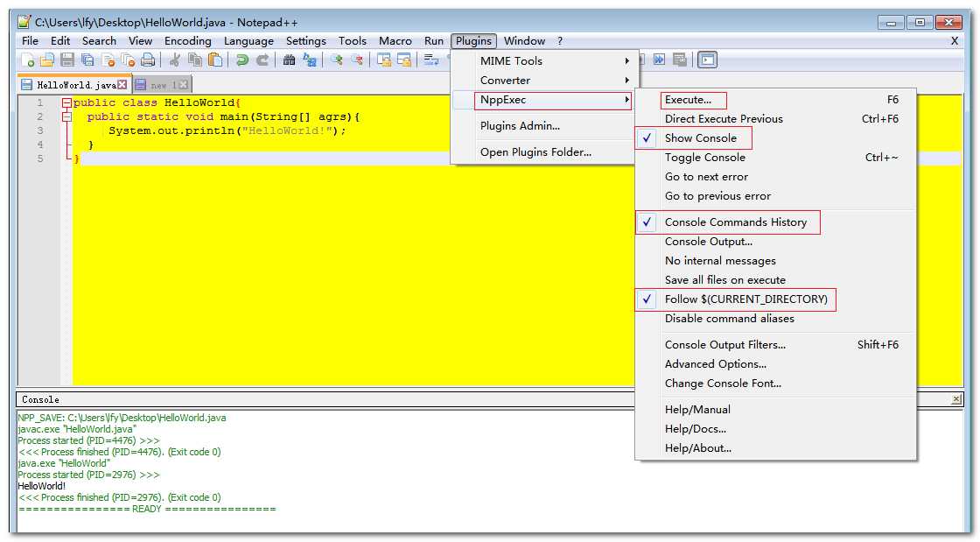Uncheck the Show Console option
The height and width of the screenshot is (542, 980).
[x=700, y=138]
